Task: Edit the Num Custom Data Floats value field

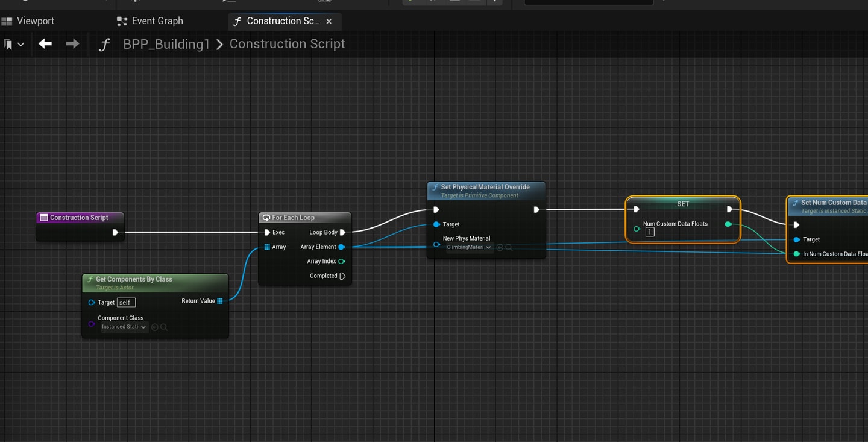Action: (650, 232)
